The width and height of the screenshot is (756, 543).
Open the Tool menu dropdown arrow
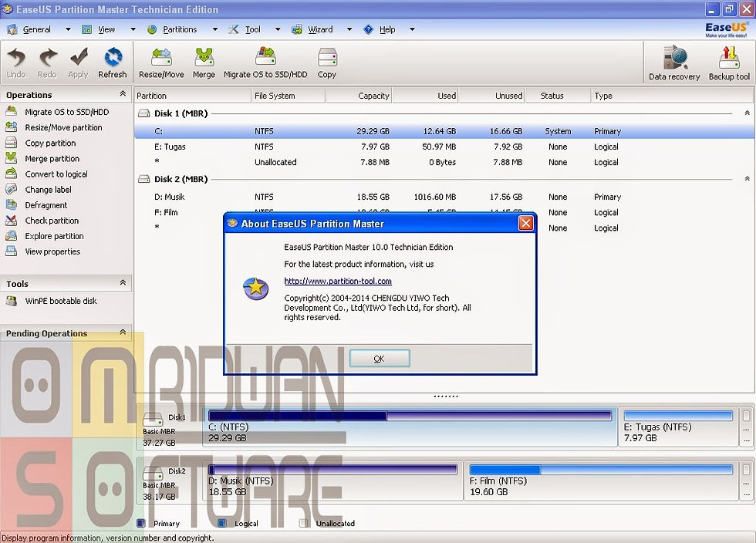pyautogui.click(x=278, y=29)
